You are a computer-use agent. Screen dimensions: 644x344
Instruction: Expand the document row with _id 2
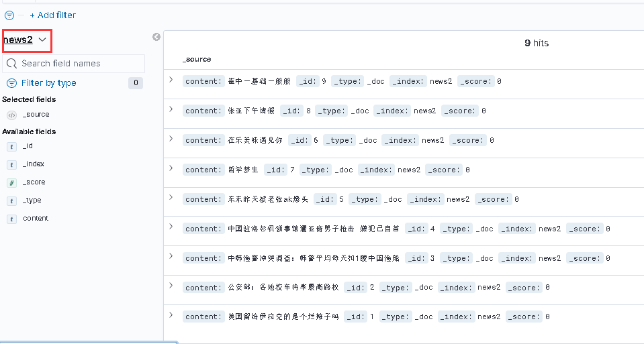click(x=171, y=286)
